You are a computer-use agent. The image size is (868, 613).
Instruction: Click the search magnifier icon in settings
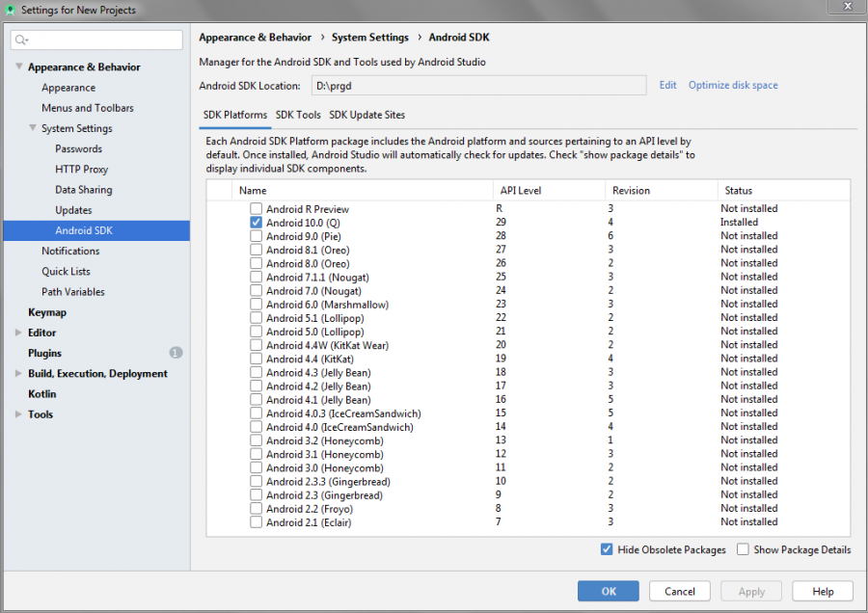(21, 40)
